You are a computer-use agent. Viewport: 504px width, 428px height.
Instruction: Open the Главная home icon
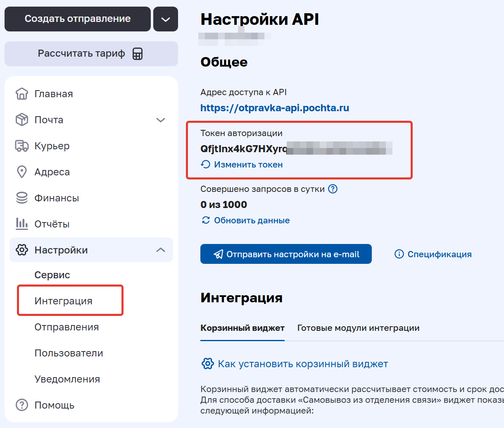tap(21, 93)
